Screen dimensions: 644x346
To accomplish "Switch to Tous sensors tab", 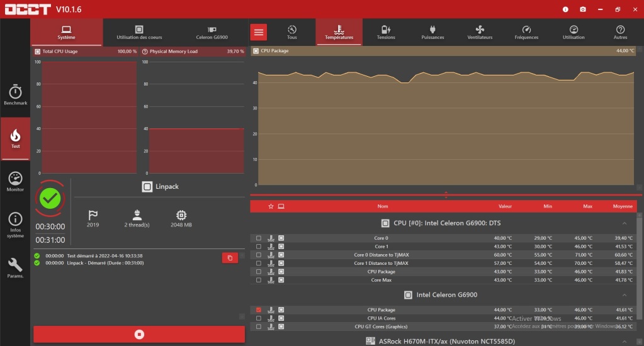I will click(291, 32).
